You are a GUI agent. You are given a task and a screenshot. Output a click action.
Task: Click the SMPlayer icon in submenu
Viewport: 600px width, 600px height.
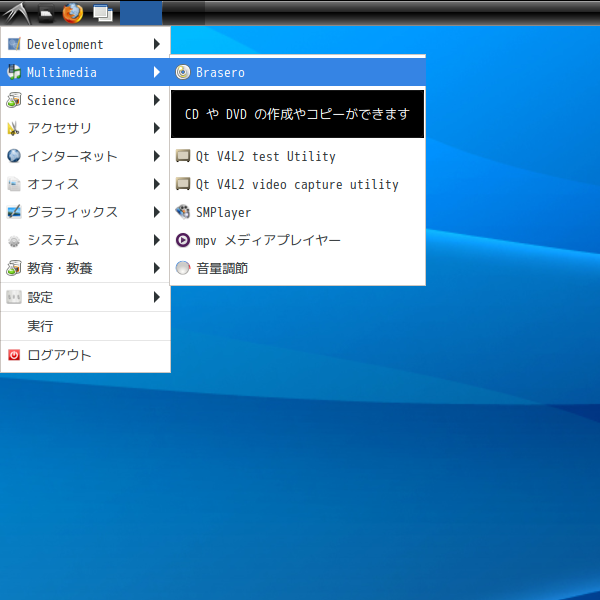[x=183, y=212]
